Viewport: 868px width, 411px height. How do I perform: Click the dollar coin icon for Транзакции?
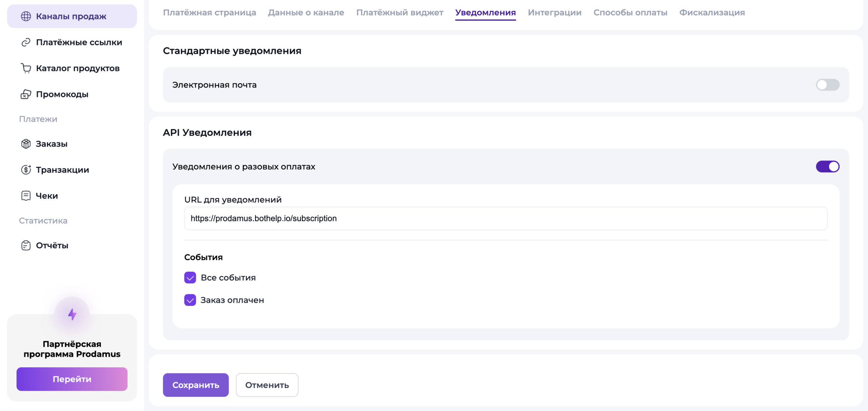tap(26, 170)
